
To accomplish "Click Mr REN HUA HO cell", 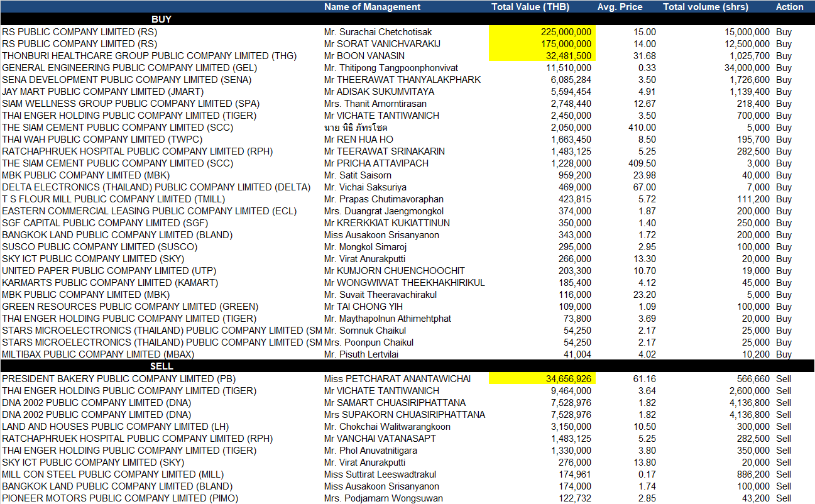I will click(359, 140).
